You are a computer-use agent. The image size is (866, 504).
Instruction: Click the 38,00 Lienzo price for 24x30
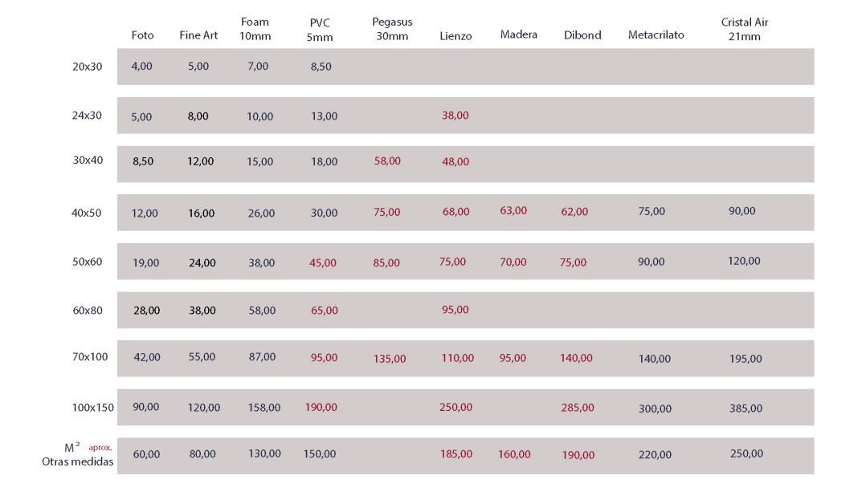pos(455,116)
